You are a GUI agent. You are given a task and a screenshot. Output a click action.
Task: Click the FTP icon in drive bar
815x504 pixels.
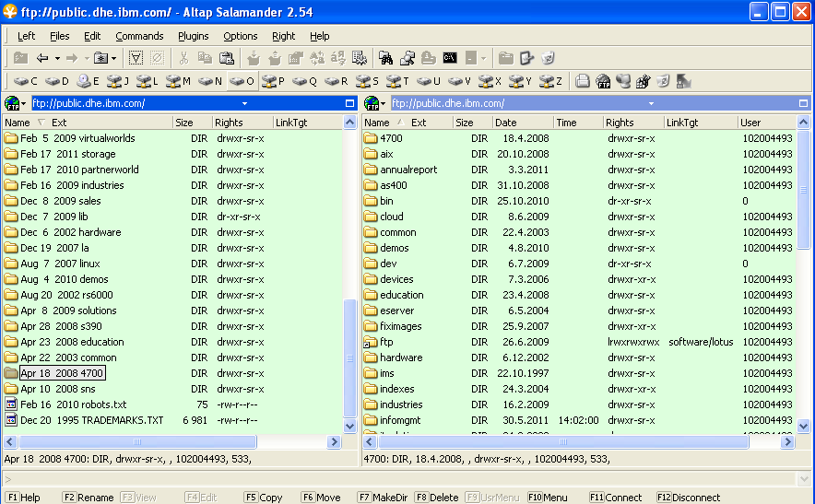(603, 81)
